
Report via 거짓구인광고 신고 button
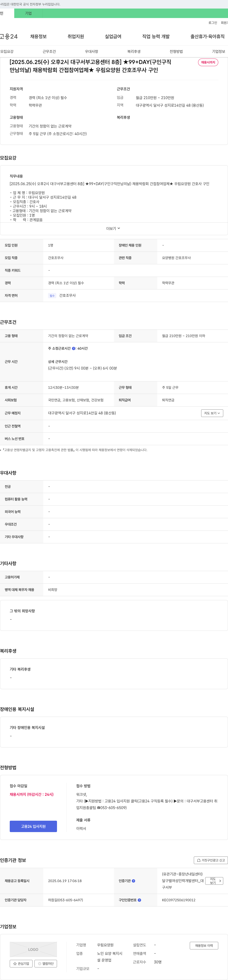click(211, 860)
